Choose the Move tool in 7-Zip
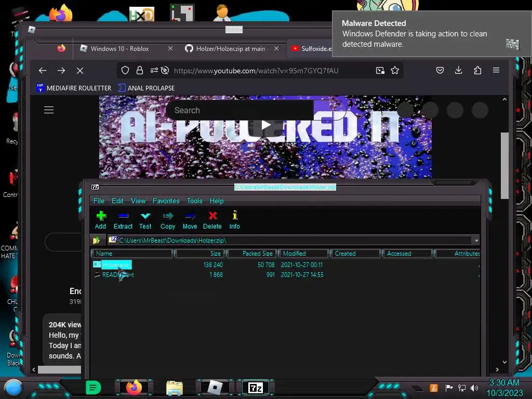This screenshot has width=532, height=399. (190, 220)
